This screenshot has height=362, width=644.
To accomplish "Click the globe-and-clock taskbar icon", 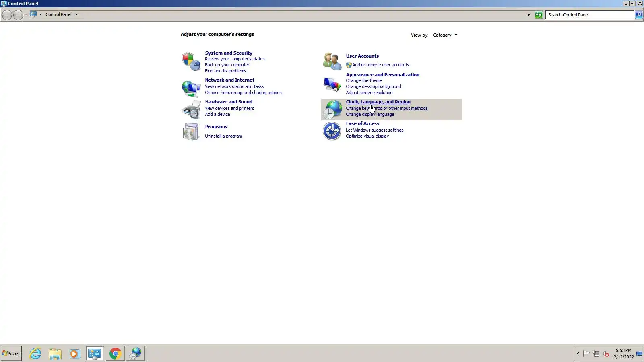I will (136, 354).
